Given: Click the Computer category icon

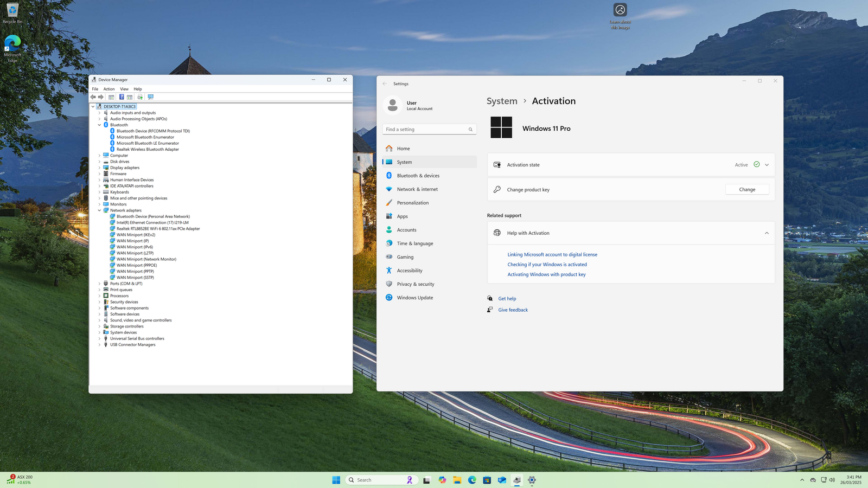Looking at the screenshot, I should (106, 156).
